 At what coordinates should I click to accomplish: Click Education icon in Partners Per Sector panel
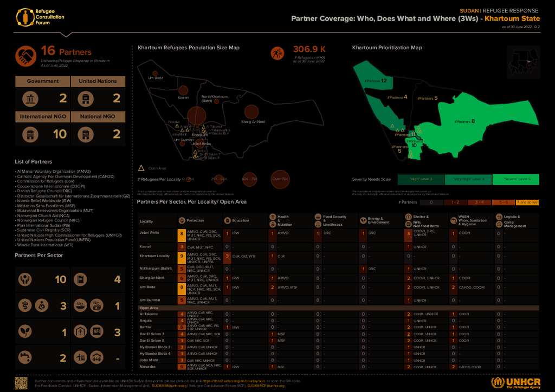pyautogui.click(x=80, y=279)
